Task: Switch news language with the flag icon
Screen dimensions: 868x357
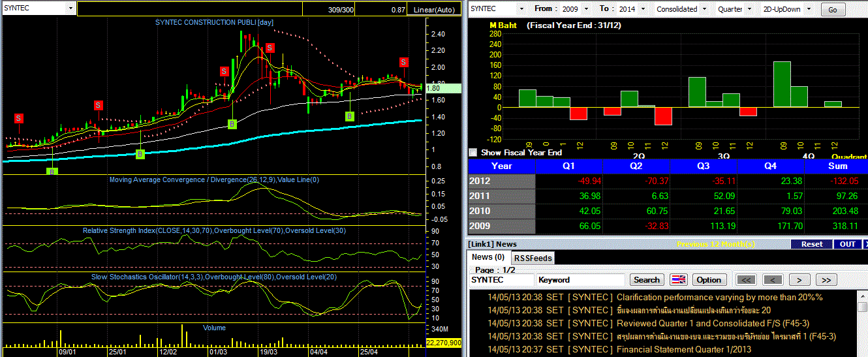Action: [x=679, y=279]
